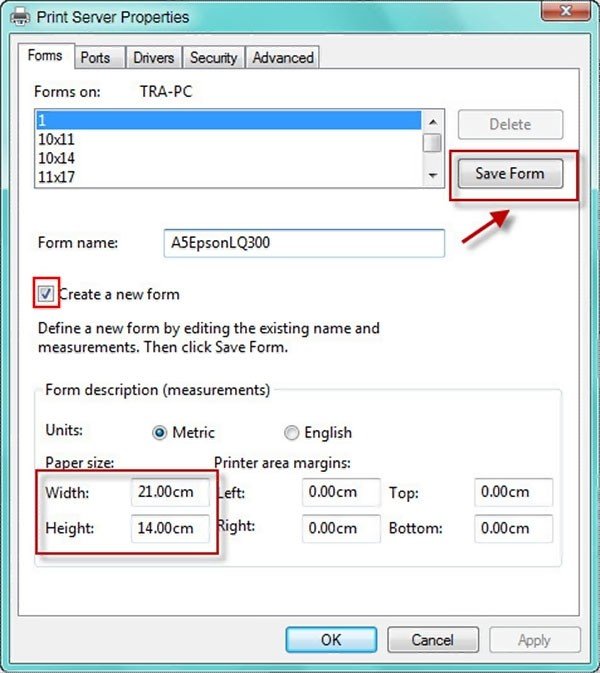
Task: Uncheck Create a new form checkbox
Action: (45, 294)
